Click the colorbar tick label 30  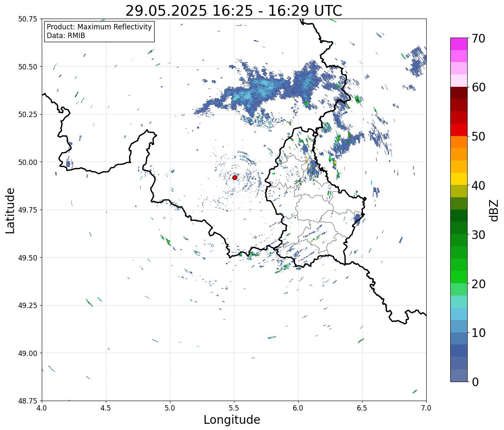pyautogui.click(x=478, y=235)
